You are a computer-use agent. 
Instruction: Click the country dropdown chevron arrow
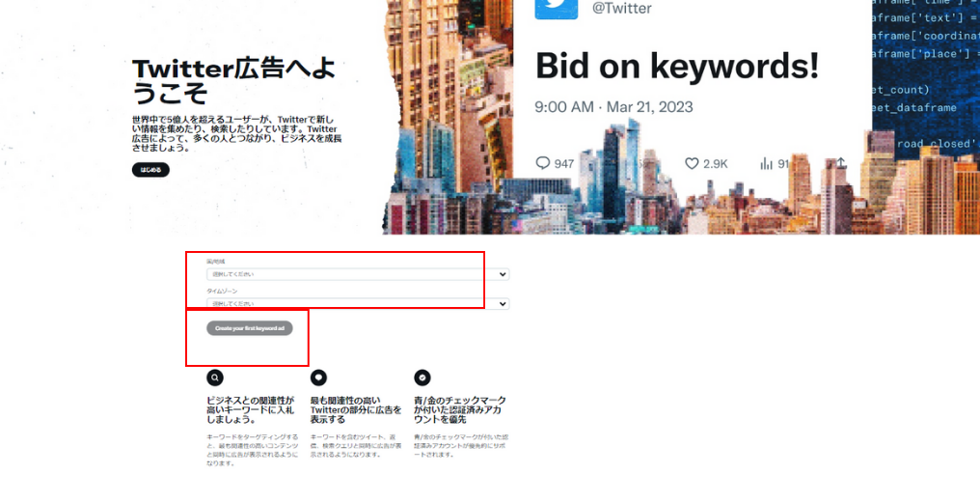tap(503, 274)
